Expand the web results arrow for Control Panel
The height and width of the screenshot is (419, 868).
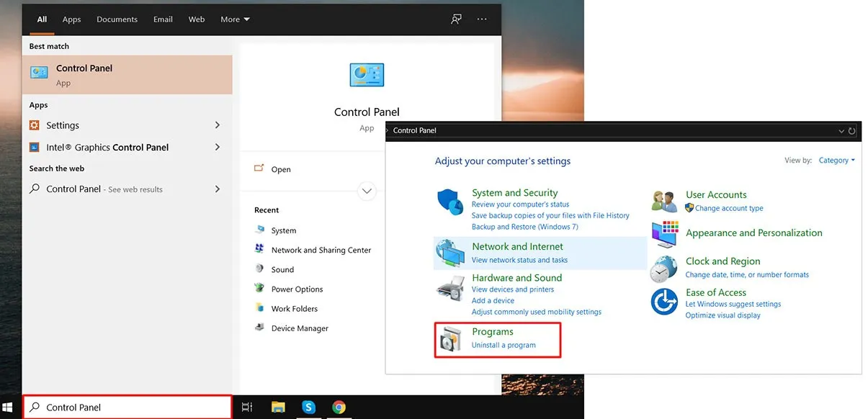(218, 189)
